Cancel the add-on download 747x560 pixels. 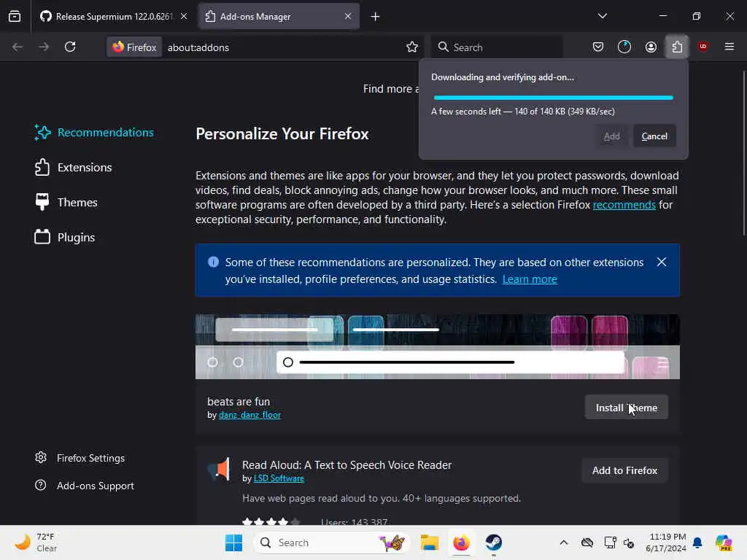point(654,136)
